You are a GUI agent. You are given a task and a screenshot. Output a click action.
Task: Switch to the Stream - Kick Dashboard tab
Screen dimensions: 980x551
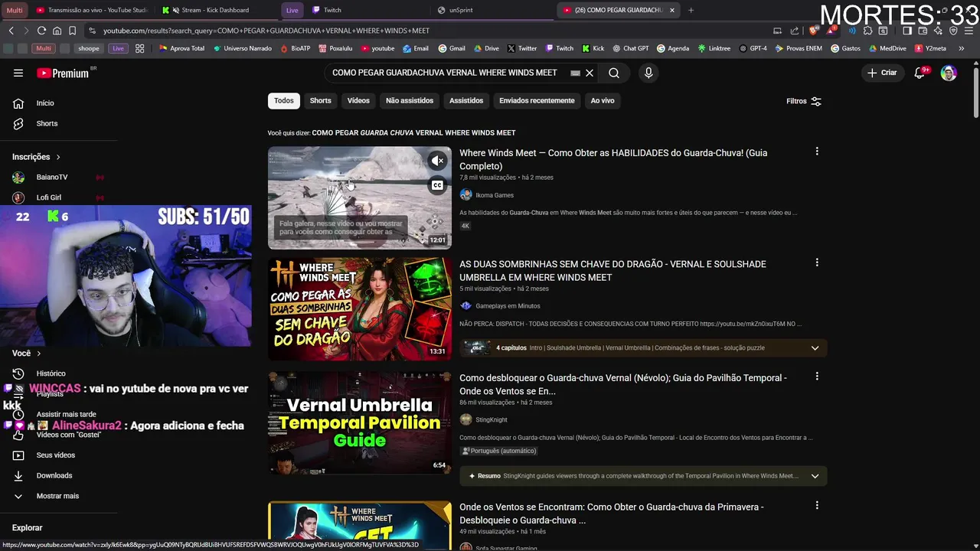coord(215,10)
